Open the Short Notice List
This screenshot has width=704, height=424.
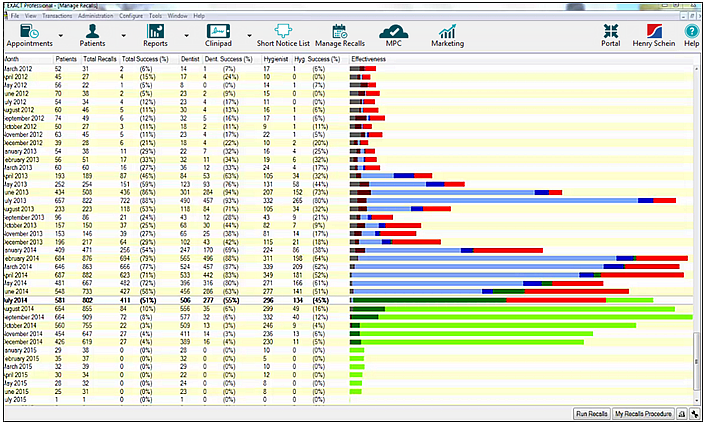pos(283,35)
